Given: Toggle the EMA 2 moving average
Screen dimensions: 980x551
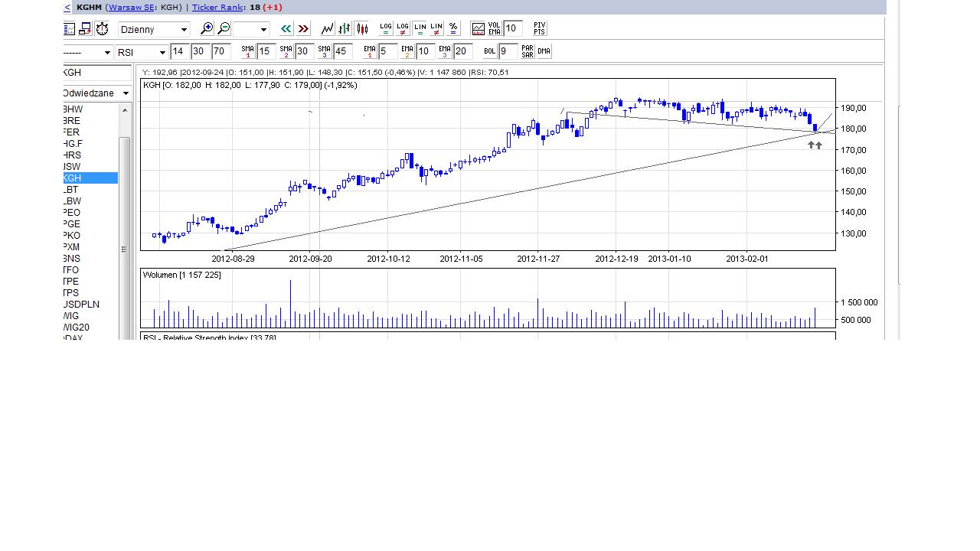Looking at the screenshot, I should 407,52.
